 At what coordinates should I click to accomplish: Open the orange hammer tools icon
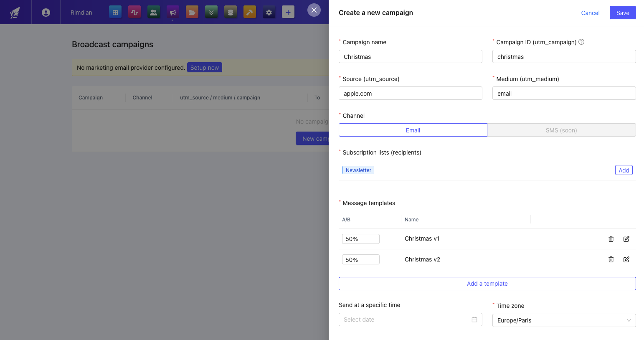click(x=250, y=12)
